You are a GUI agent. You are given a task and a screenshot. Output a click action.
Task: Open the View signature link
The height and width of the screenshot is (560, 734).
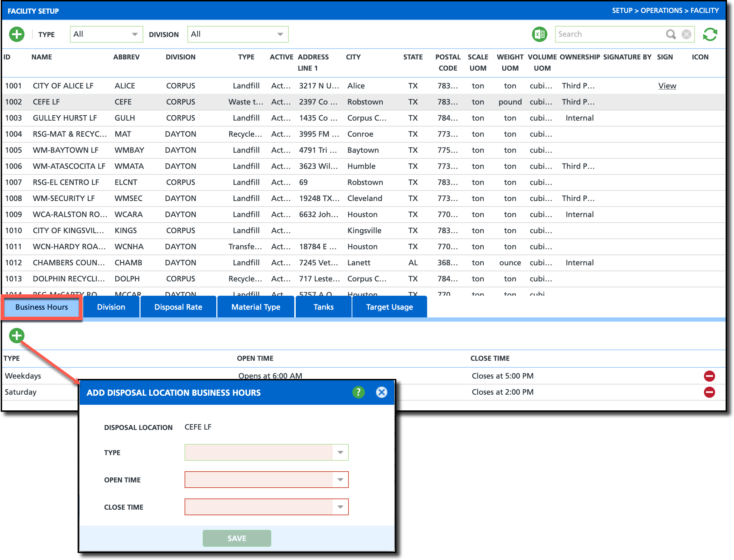667,86
